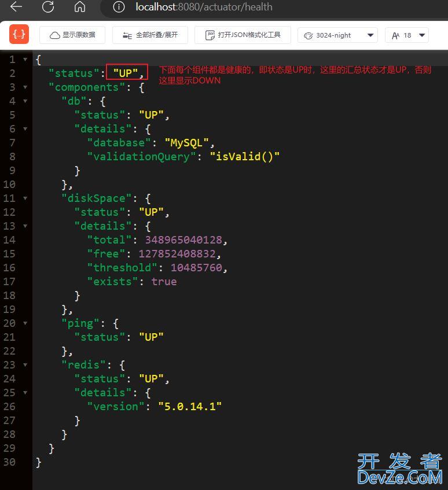Collapse db node on line 4

(25, 101)
